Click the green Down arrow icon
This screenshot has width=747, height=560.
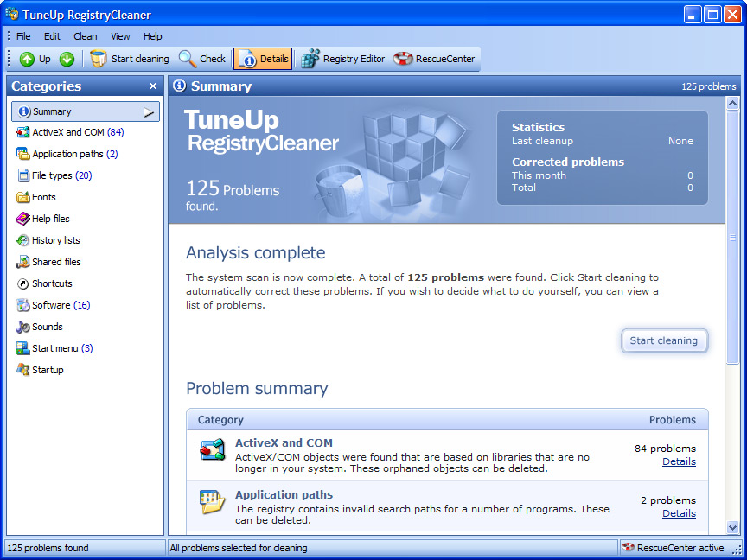(x=67, y=59)
